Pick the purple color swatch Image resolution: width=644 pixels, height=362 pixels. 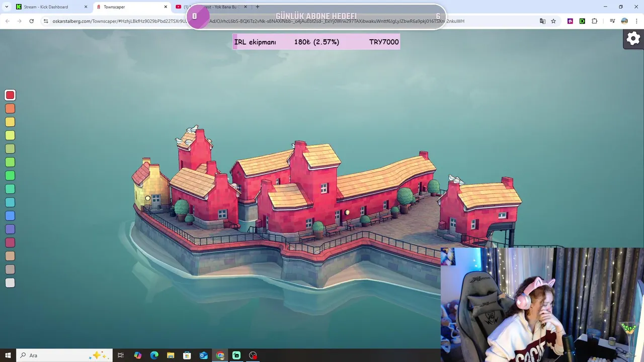point(10,229)
